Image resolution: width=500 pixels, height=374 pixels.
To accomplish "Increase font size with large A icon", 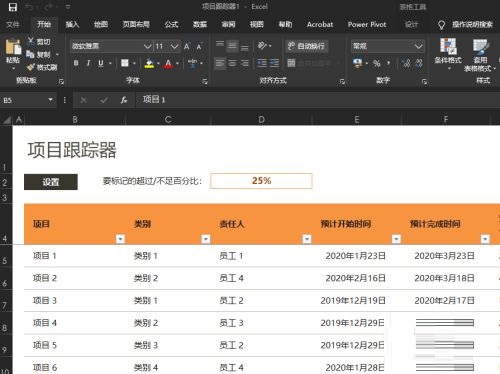I will coord(187,46).
